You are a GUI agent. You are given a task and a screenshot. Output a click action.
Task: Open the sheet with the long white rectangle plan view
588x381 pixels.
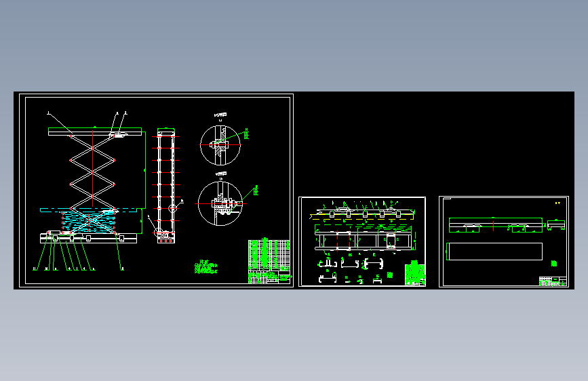point(504,241)
